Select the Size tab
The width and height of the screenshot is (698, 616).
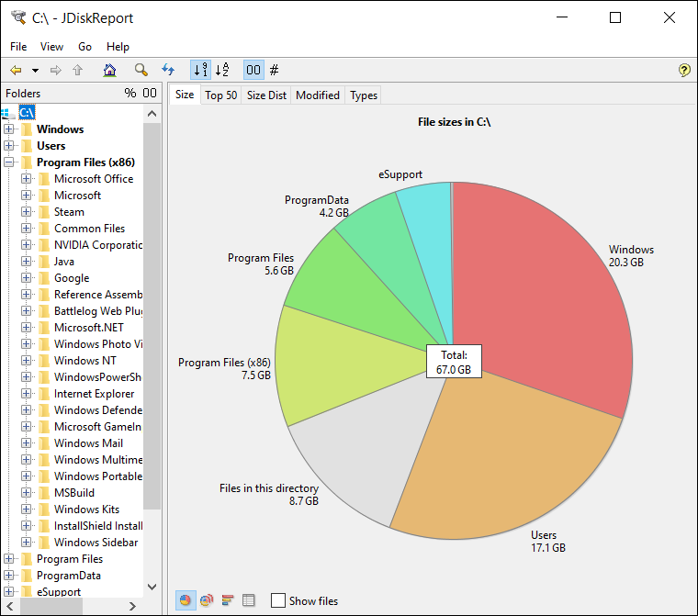tap(185, 95)
